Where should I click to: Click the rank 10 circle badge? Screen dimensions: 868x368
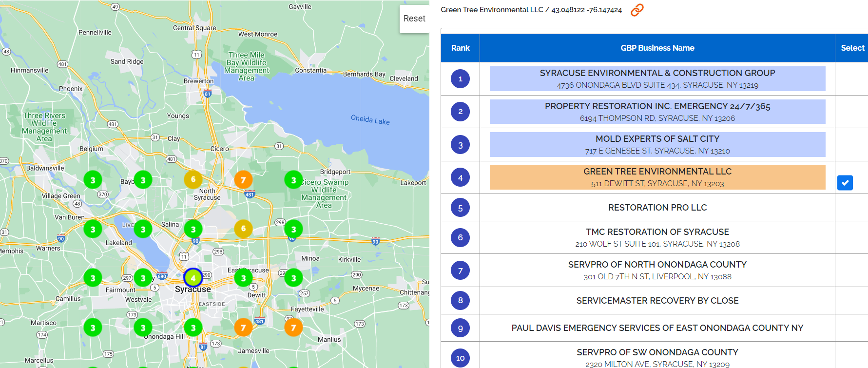460,358
